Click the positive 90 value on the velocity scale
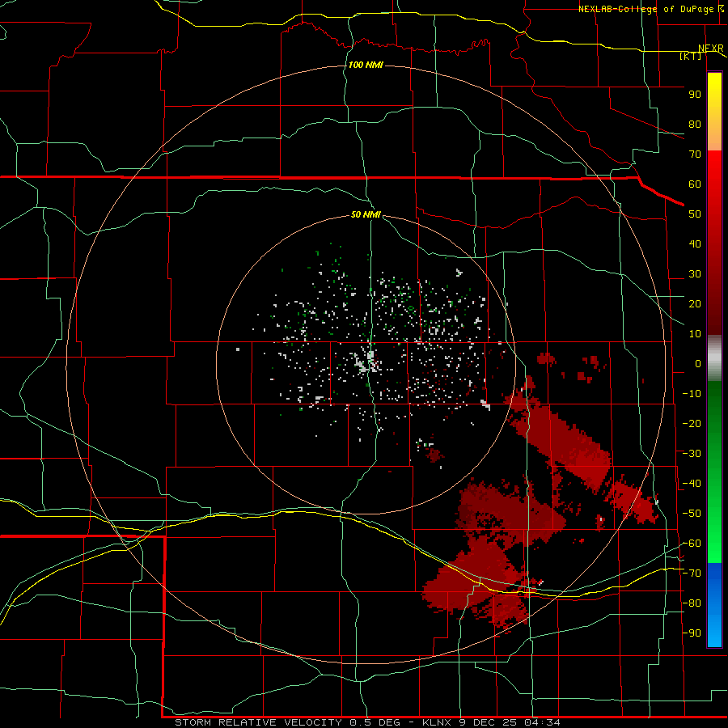728x728 pixels. tap(695, 95)
